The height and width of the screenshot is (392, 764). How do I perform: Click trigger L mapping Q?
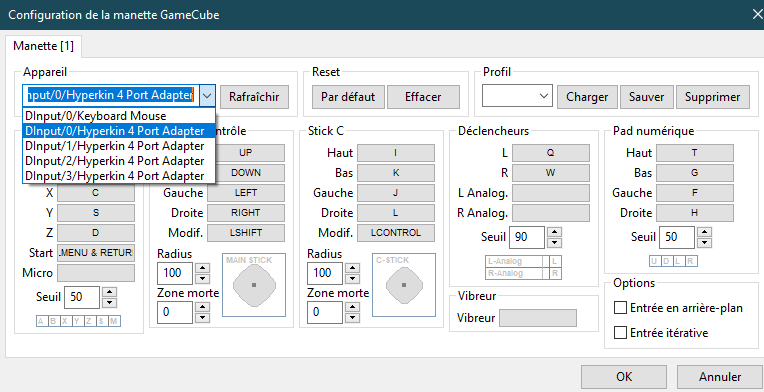click(x=551, y=153)
